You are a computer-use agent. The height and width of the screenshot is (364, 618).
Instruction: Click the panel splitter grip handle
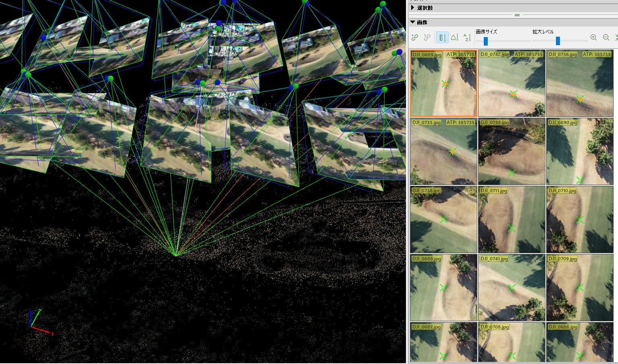517,15
